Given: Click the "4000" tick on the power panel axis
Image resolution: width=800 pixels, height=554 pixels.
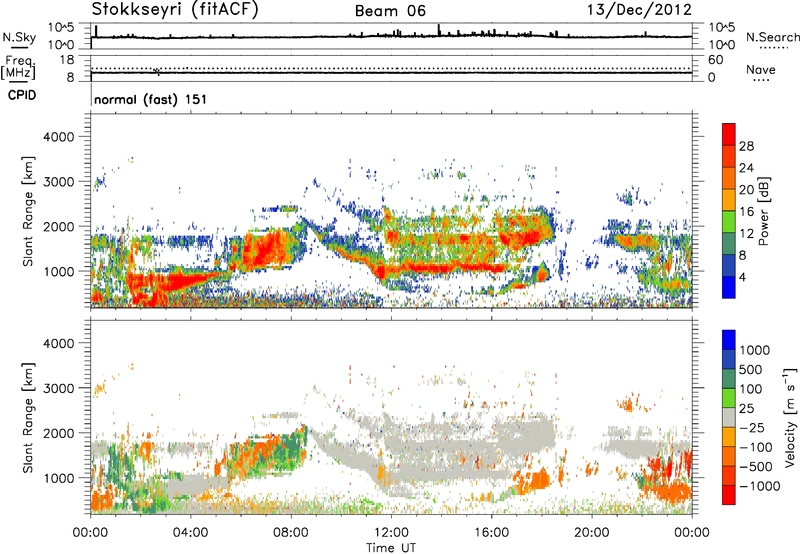Looking at the screenshot, I should pyautogui.click(x=58, y=137).
